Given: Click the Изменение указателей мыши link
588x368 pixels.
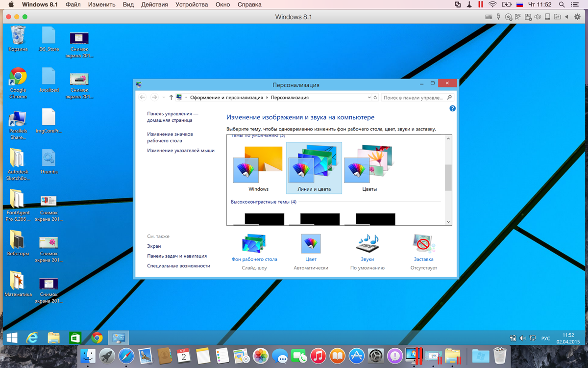Looking at the screenshot, I should [x=181, y=151].
